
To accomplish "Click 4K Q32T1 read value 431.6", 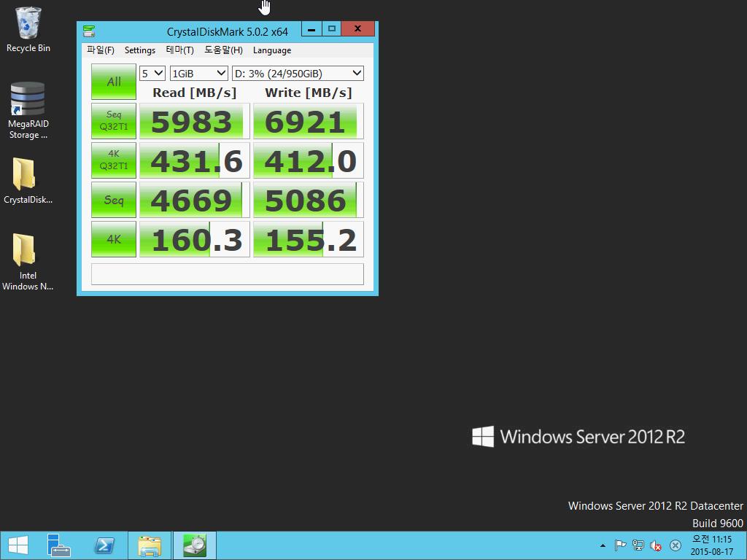I will point(194,160).
